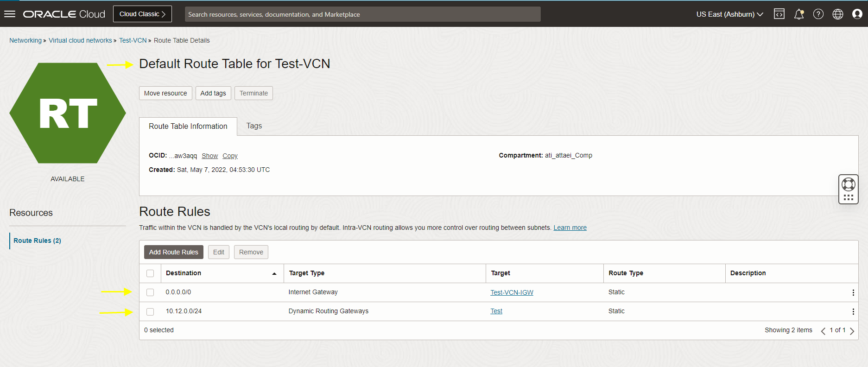Open Cloud Shell developer tools icon
This screenshot has width=868, height=367.
(x=779, y=14)
